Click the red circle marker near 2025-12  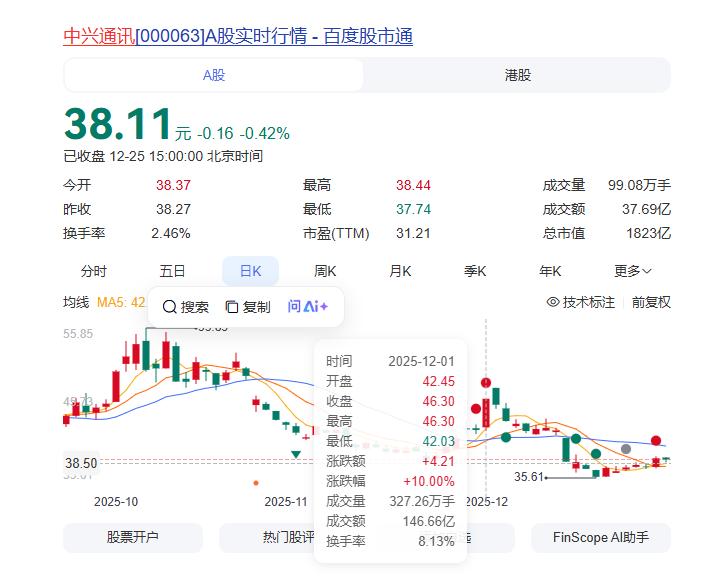[x=486, y=382]
